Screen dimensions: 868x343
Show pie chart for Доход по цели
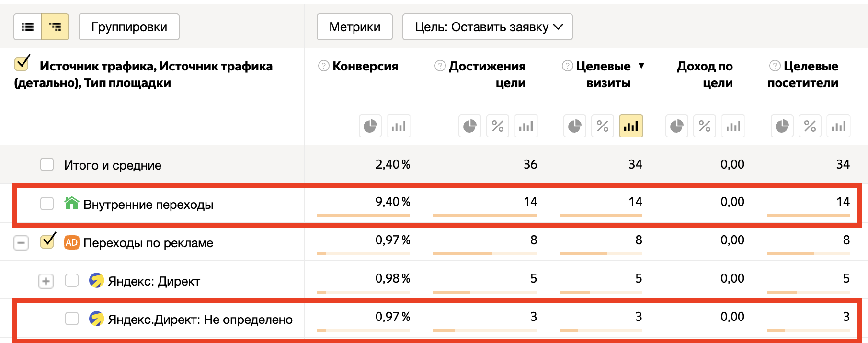click(676, 126)
